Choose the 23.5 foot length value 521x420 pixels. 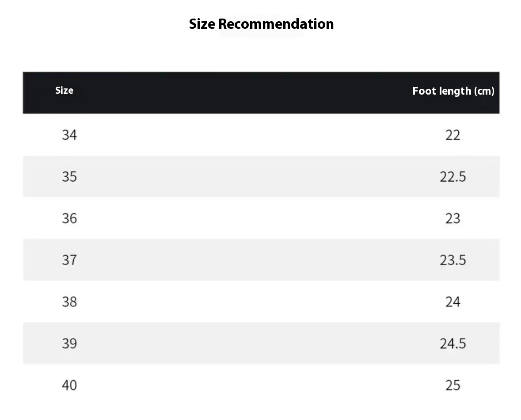[453, 260]
